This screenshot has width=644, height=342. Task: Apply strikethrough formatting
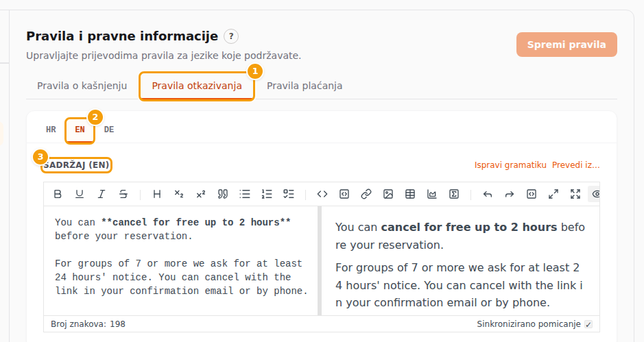[x=123, y=194]
